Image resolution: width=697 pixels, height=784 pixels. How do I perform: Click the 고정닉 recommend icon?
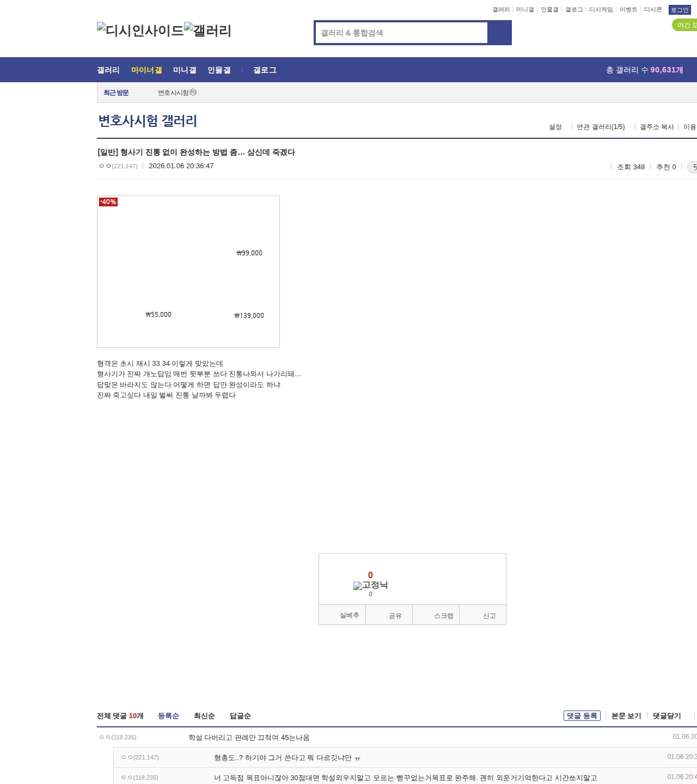(x=370, y=586)
